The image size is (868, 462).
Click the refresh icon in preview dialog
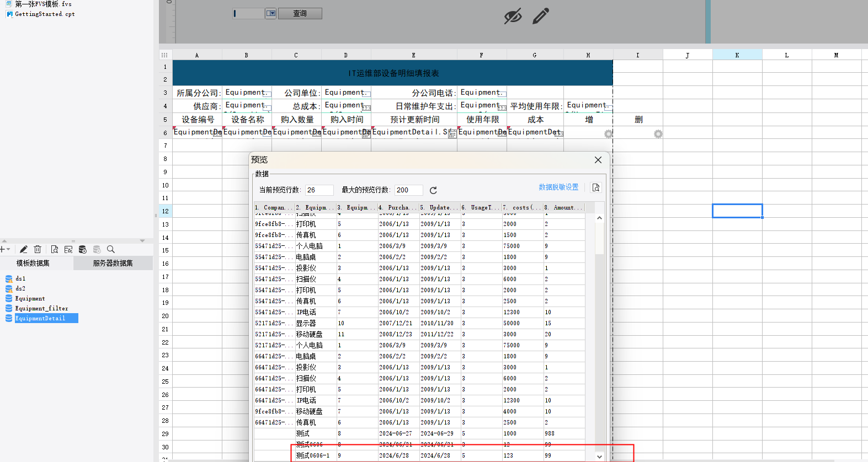[x=433, y=190]
